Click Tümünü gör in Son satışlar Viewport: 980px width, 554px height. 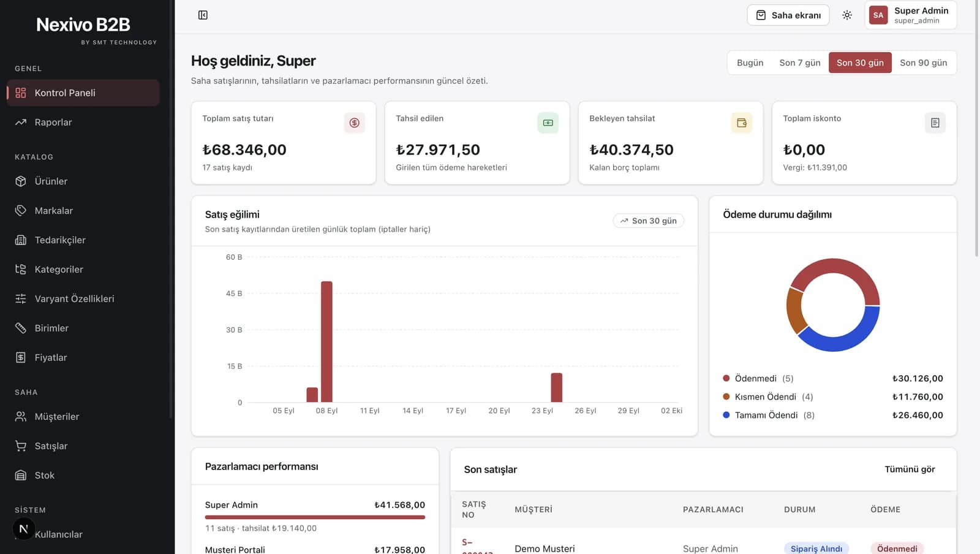click(910, 469)
